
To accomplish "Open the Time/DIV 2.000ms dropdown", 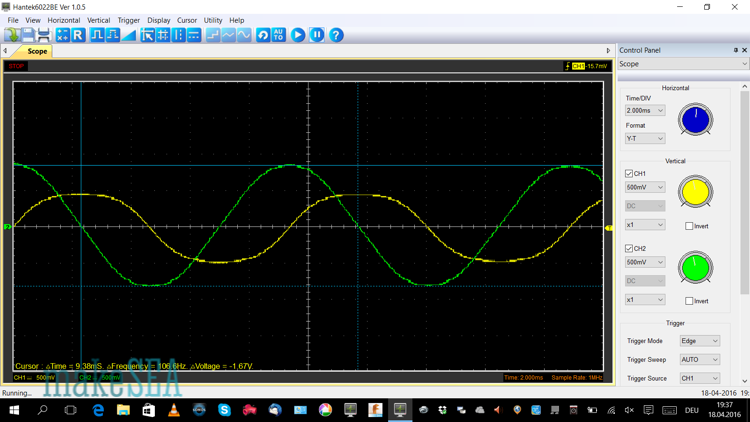I will pyautogui.click(x=645, y=111).
